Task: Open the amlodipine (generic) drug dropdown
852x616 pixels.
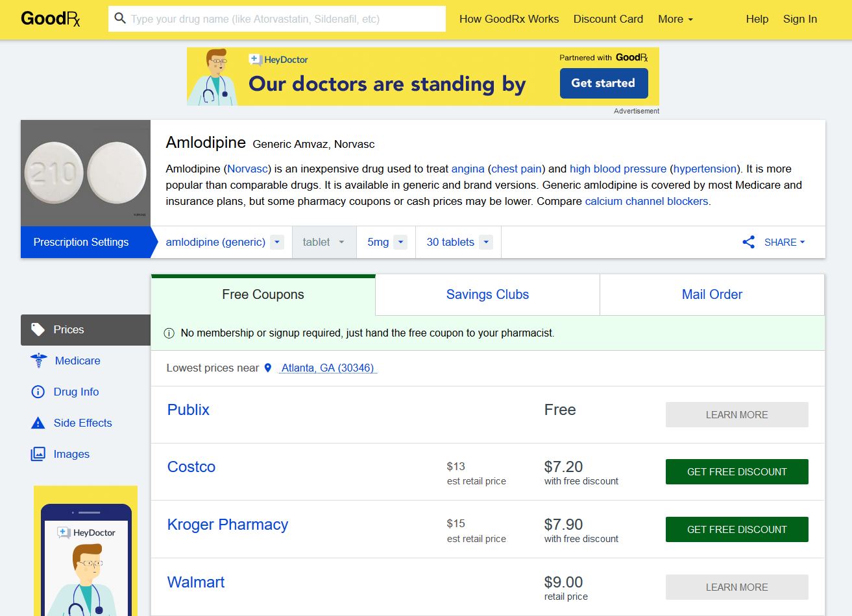Action: [224, 242]
